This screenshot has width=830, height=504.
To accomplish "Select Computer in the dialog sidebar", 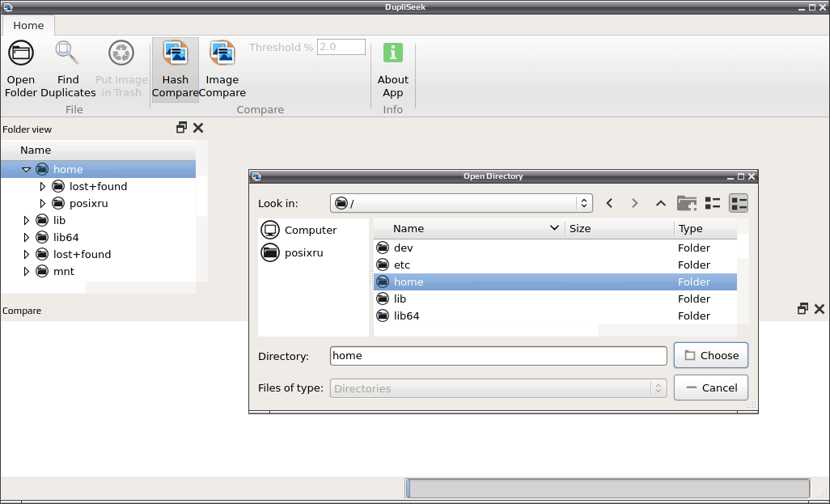I will [x=299, y=231].
